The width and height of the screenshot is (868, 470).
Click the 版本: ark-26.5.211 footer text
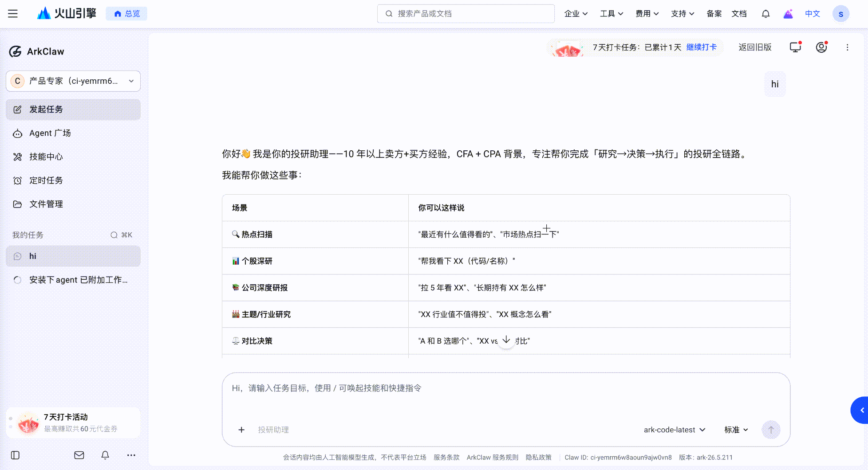pyautogui.click(x=706, y=458)
